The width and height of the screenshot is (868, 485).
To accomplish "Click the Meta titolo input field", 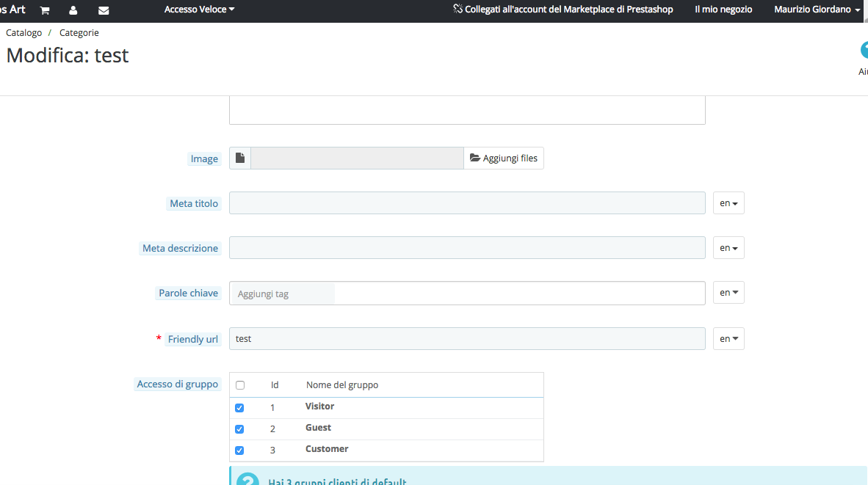I will coord(467,203).
